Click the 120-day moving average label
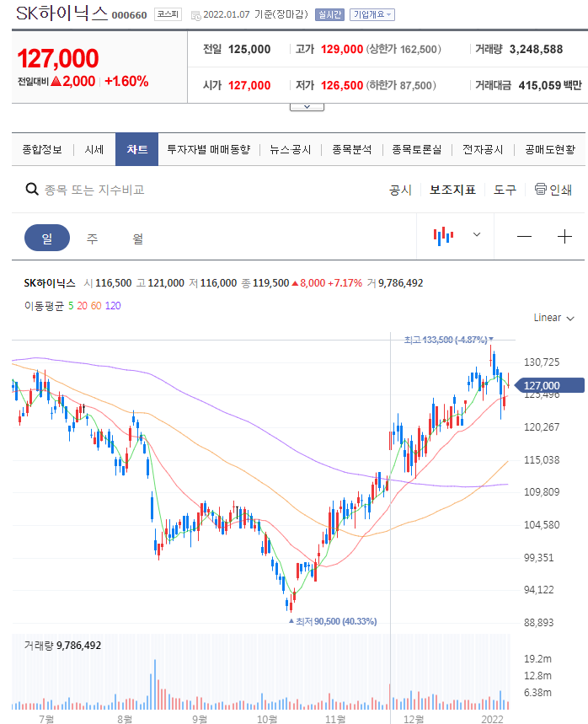This screenshot has height=724, width=588. (x=113, y=306)
